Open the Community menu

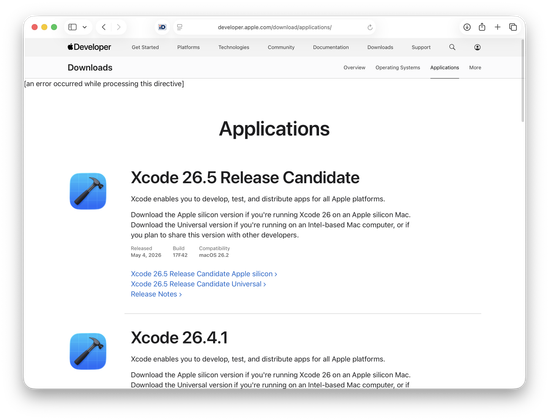(x=281, y=47)
